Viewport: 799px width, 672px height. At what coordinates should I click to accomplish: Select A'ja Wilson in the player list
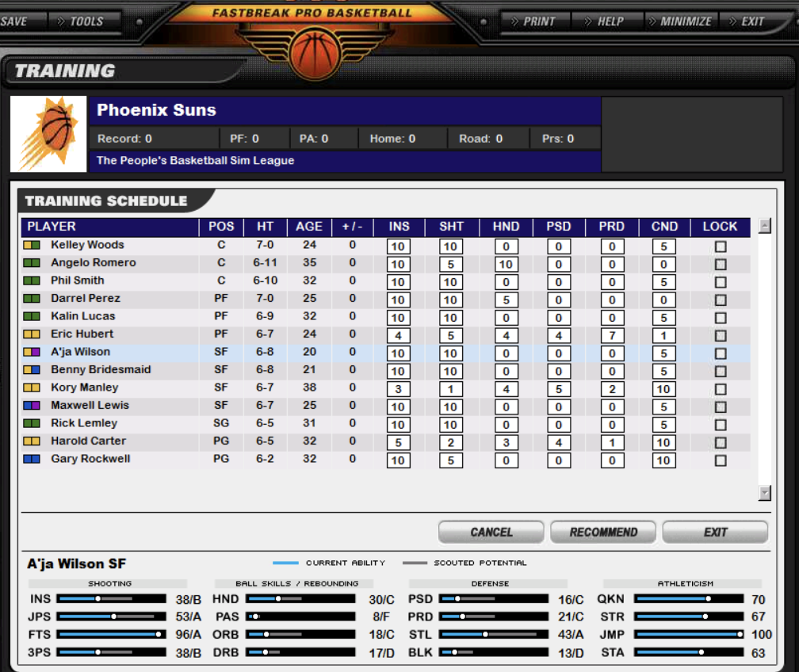point(81,352)
